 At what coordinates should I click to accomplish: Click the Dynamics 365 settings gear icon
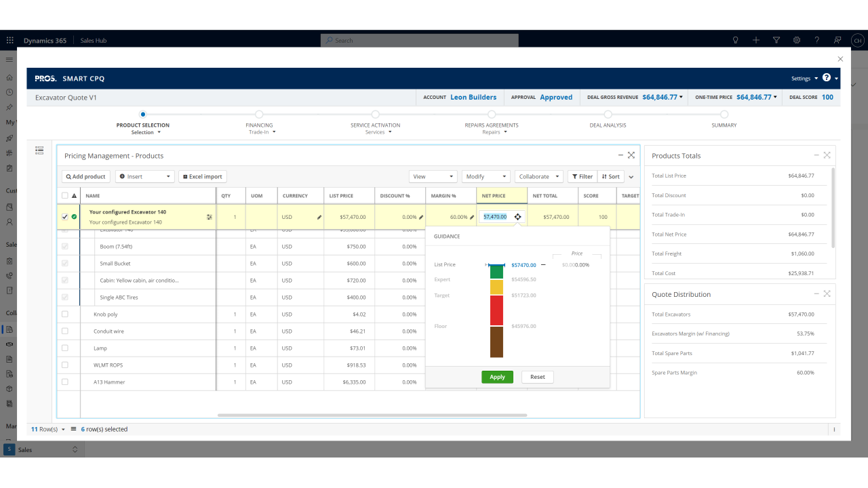click(797, 41)
